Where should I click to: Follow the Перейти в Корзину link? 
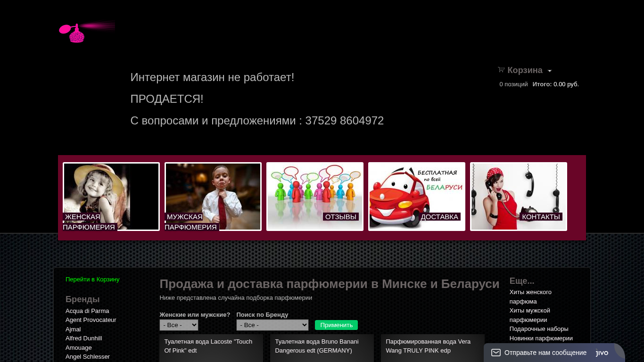[x=92, y=280]
